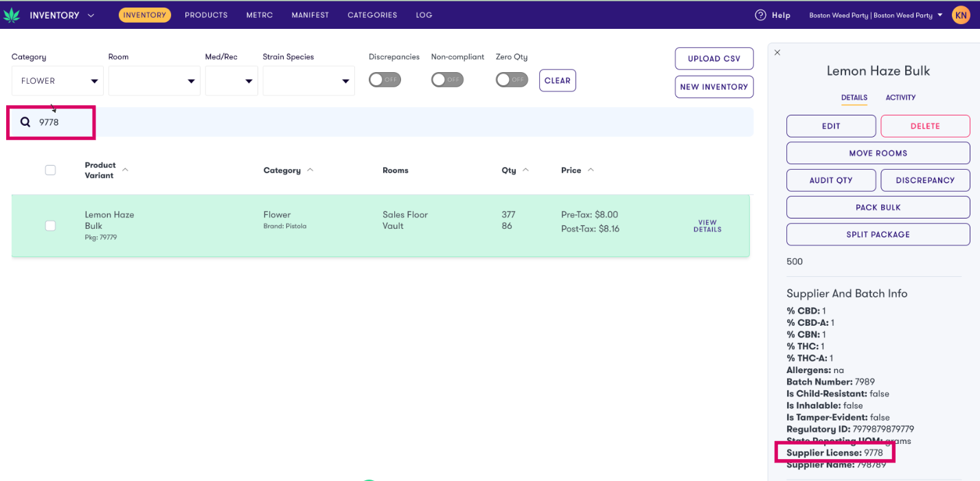
Task: Check the Lemon Haze Bulk row checkbox
Action: click(x=50, y=225)
